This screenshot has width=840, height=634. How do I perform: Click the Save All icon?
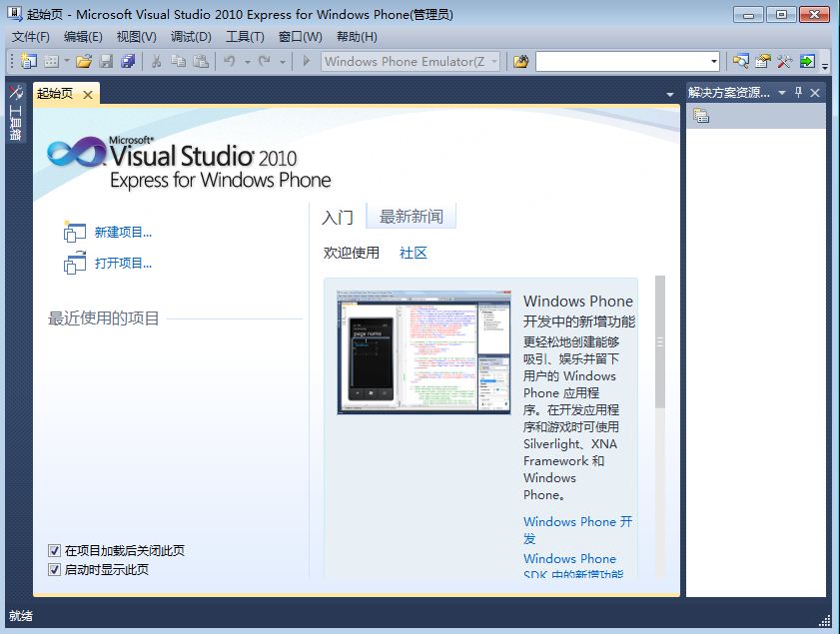coord(128,62)
